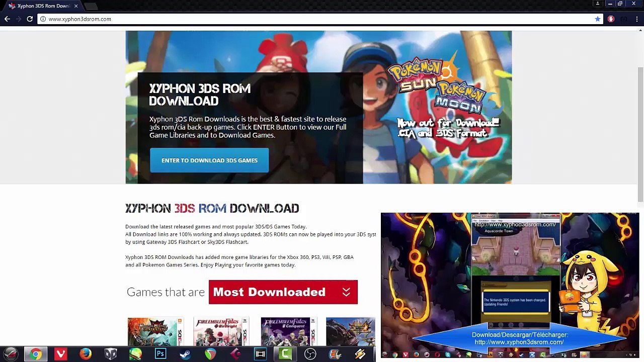Viewport: 644px width, 362px height.
Task: Launch Firefox from the taskbar
Action: [86, 354]
